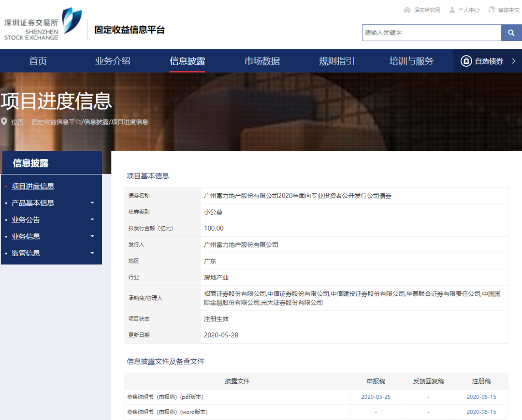
Task: Focus the keyword search input field
Action: [432, 32]
